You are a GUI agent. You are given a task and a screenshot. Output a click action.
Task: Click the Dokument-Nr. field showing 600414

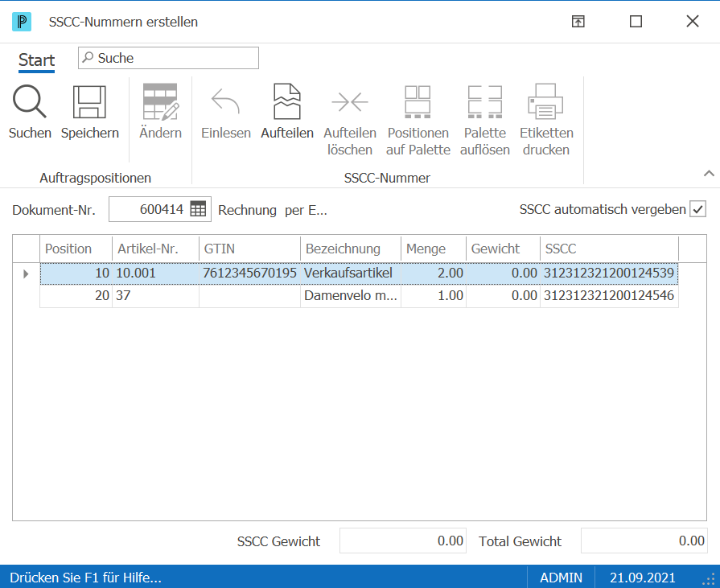tap(160, 209)
